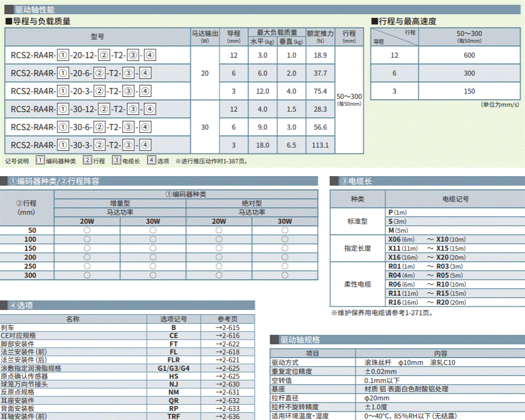Image resolution: width=525 pixels, height=420 pixels.
Task: Click circle for 300 stroke absolute 30W
Action: [x=285, y=275]
